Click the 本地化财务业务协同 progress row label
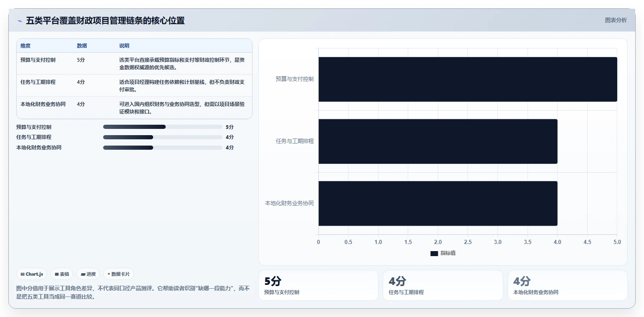 (39, 148)
